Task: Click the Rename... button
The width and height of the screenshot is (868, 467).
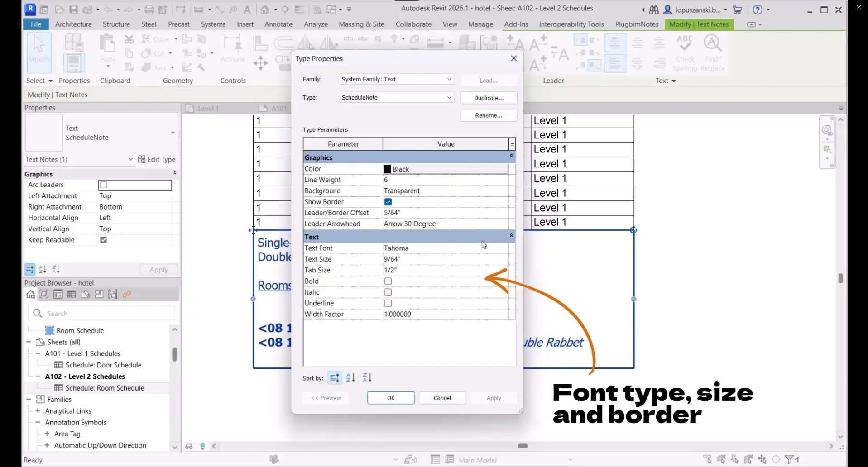Action: (x=489, y=115)
